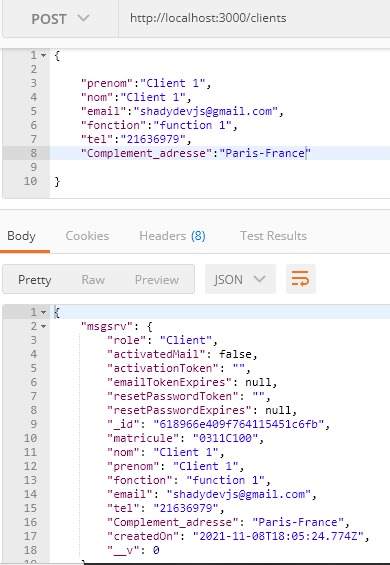The height and width of the screenshot is (565, 390).
Task: Click response Complement_adresse Paris-France line
Action: tap(229, 523)
